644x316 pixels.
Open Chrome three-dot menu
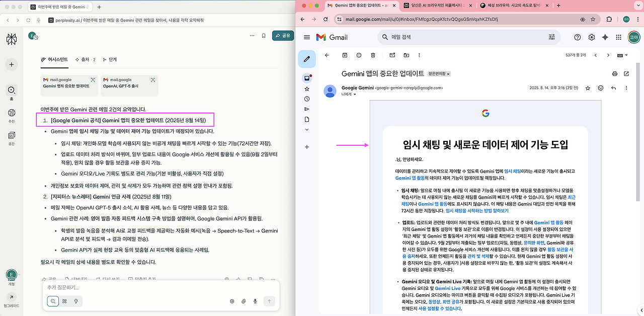638,19
